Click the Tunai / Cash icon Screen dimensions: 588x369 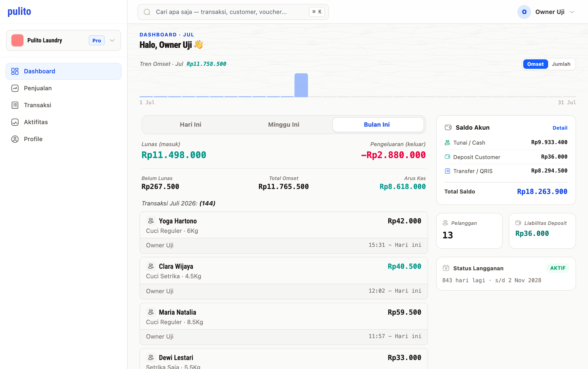click(447, 143)
